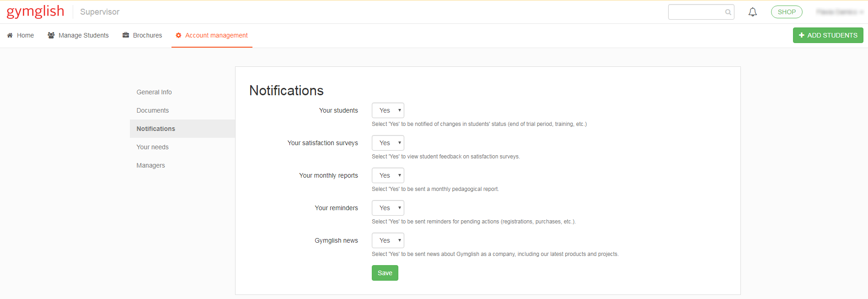
Task: Click the Account management gear icon
Action: 178,35
